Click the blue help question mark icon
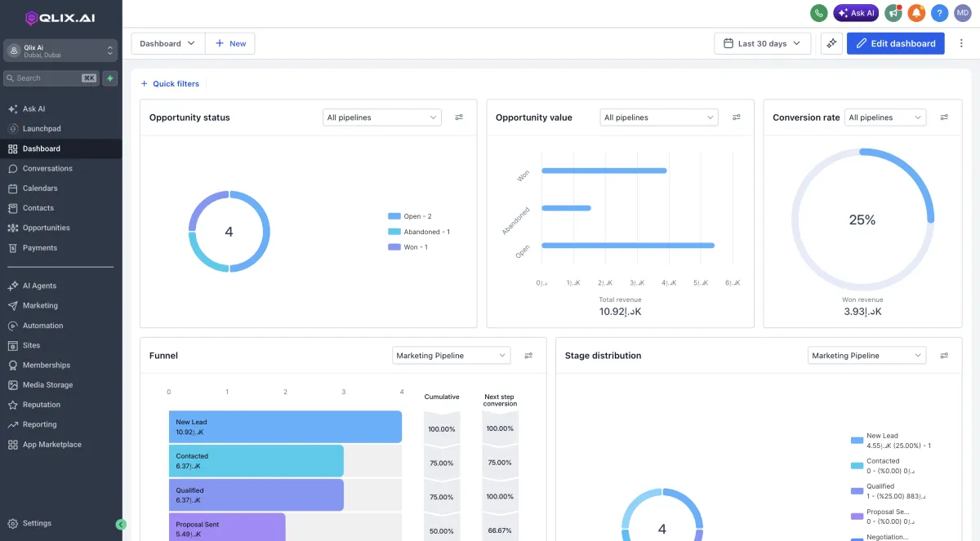 (939, 13)
